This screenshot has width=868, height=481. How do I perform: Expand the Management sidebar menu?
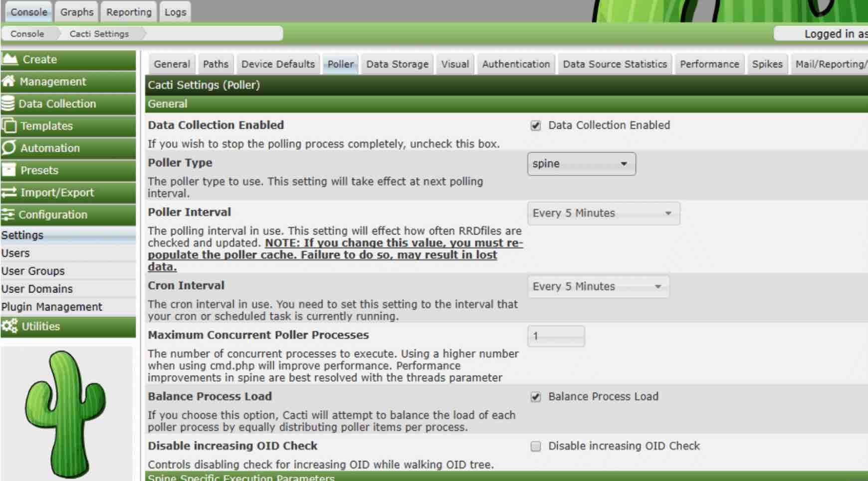tap(68, 81)
